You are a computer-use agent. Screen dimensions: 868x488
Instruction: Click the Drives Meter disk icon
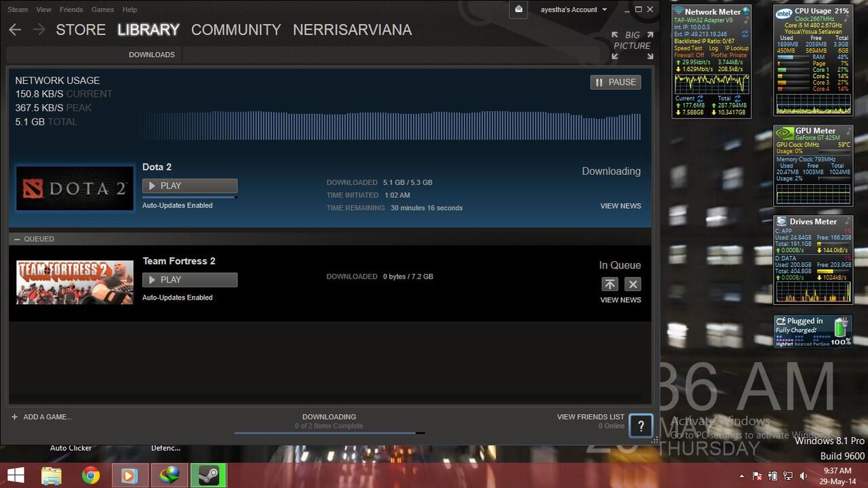pos(782,222)
